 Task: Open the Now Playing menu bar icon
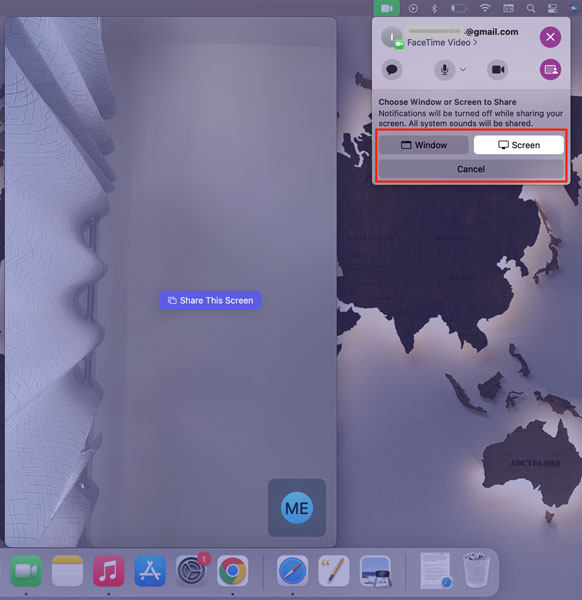(x=413, y=8)
